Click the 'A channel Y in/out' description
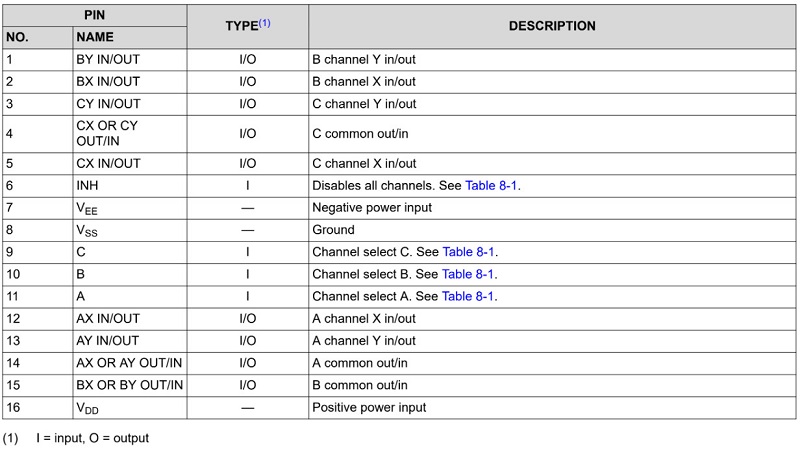The image size is (800, 451). [364, 341]
